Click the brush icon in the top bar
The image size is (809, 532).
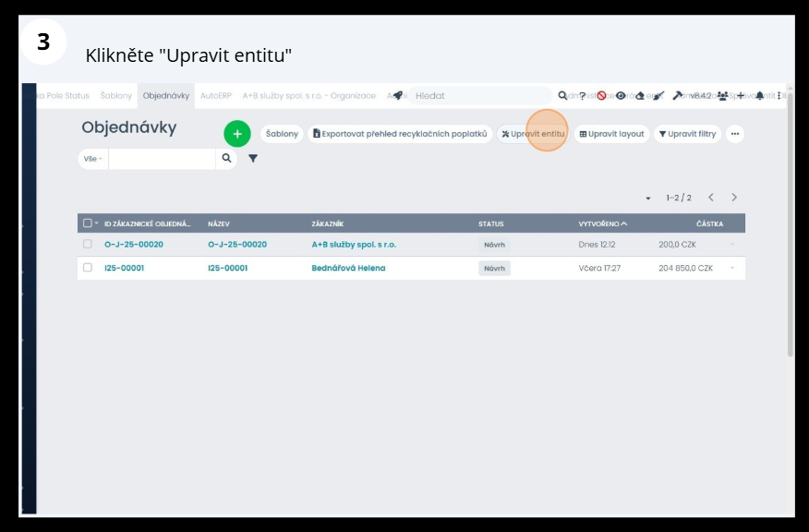click(658, 95)
